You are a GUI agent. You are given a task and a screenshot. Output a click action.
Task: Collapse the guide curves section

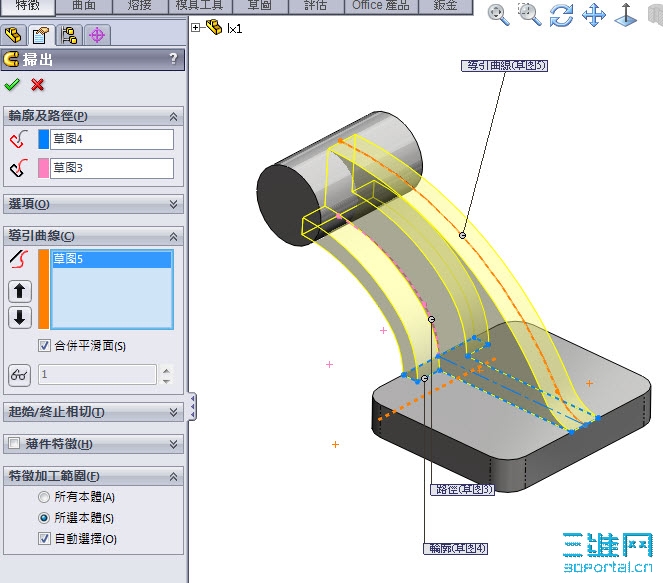(173, 237)
